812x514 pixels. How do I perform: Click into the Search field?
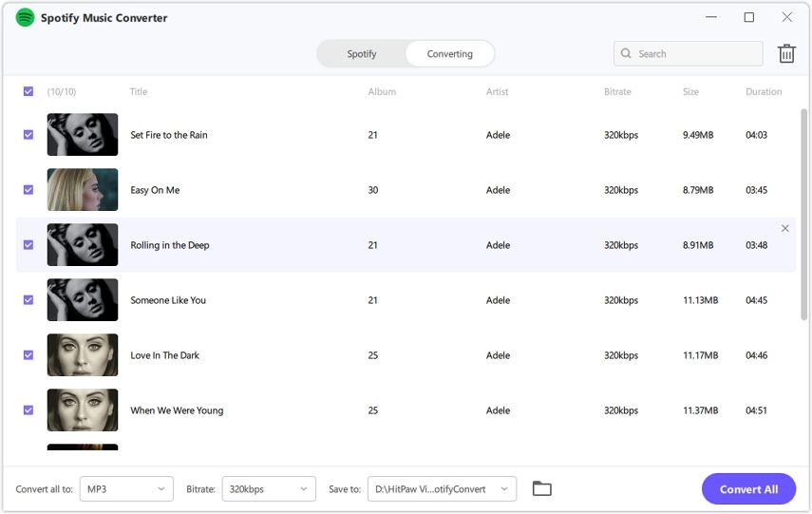688,53
